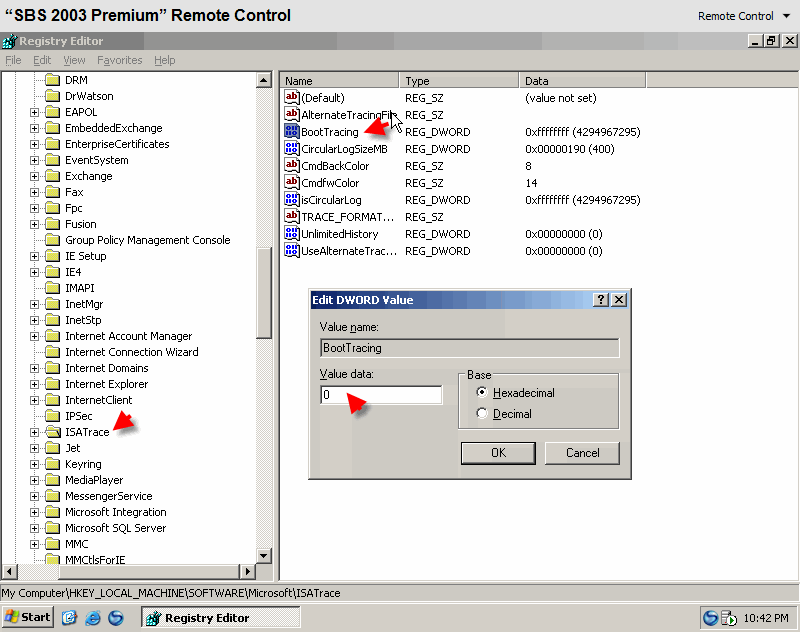Click the BootTracing DWORD value icon

291,132
